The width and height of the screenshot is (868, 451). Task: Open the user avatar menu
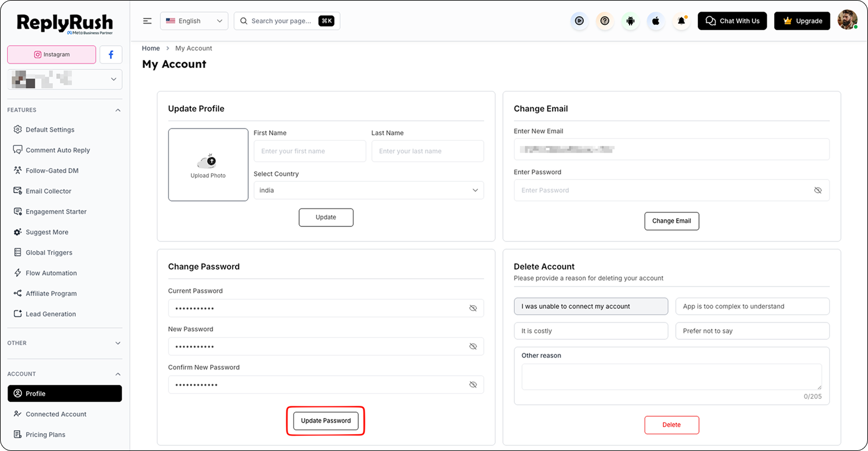pos(848,20)
